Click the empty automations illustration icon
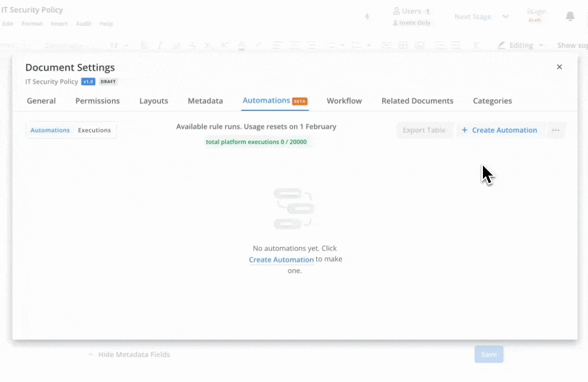 (x=294, y=209)
